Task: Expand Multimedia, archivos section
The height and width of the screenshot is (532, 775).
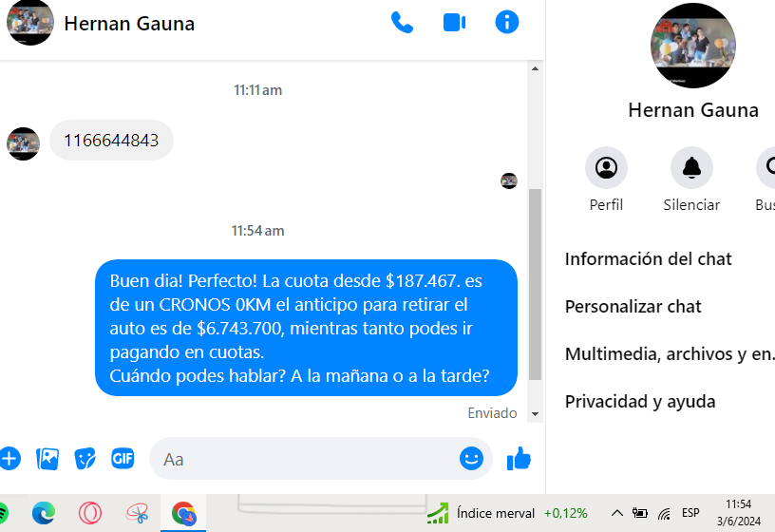Action: pos(670,354)
